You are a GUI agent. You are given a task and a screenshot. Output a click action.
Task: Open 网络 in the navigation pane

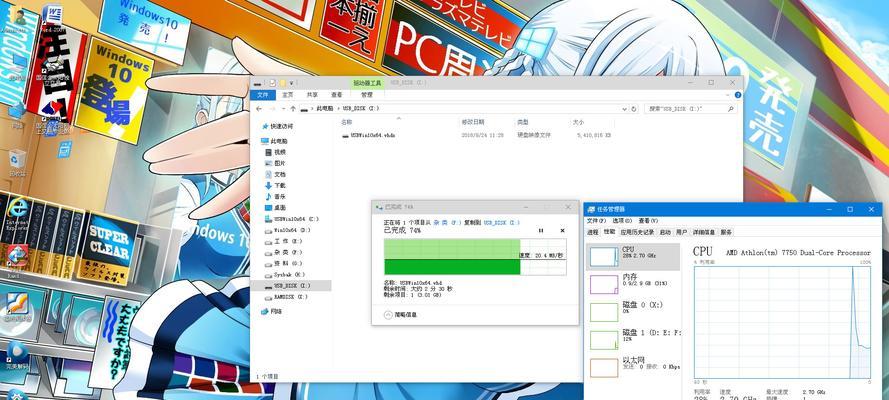point(272,311)
